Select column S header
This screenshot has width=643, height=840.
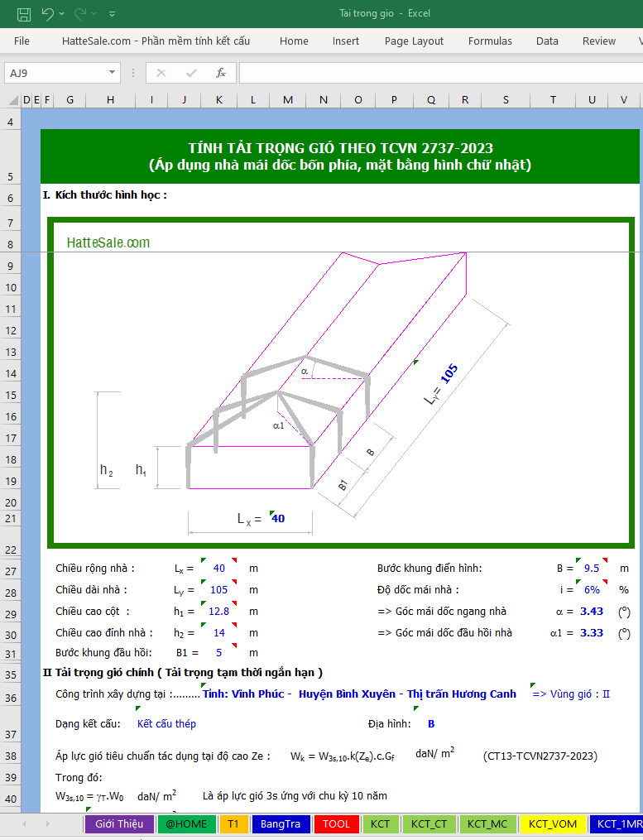point(506,100)
